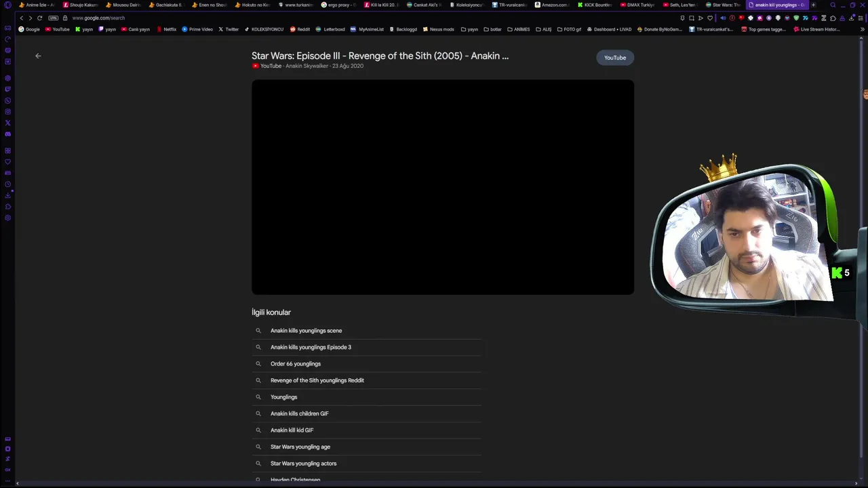Switch to the ergo proxy tab
The height and width of the screenshot is (488, 868).
tap(338, 5)
